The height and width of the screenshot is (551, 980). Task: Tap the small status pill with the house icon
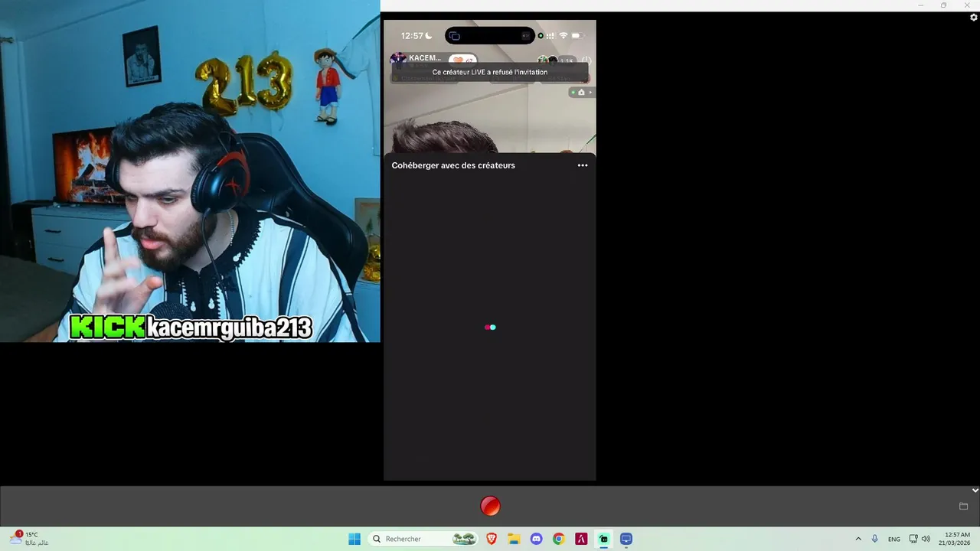click(x=581, y=92)
